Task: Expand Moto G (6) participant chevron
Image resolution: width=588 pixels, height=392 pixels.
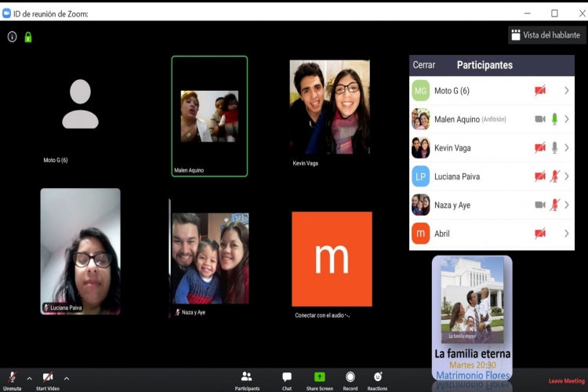Action: [567, 90]
